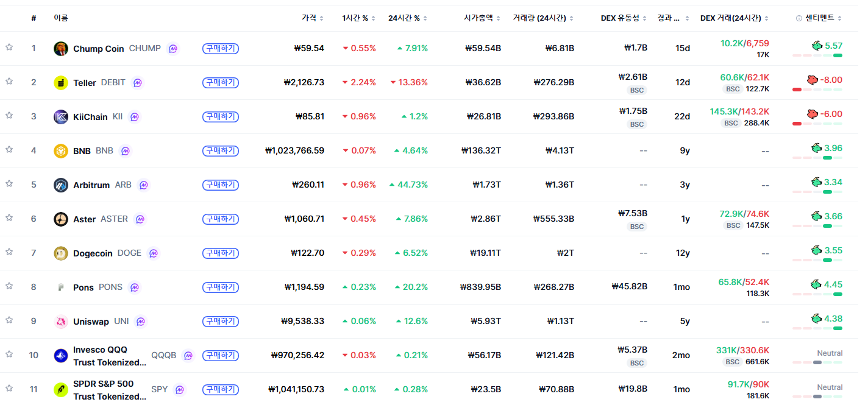Click the sentiment info icon in header
868x402 pixels.
click(x=799, y=18)
